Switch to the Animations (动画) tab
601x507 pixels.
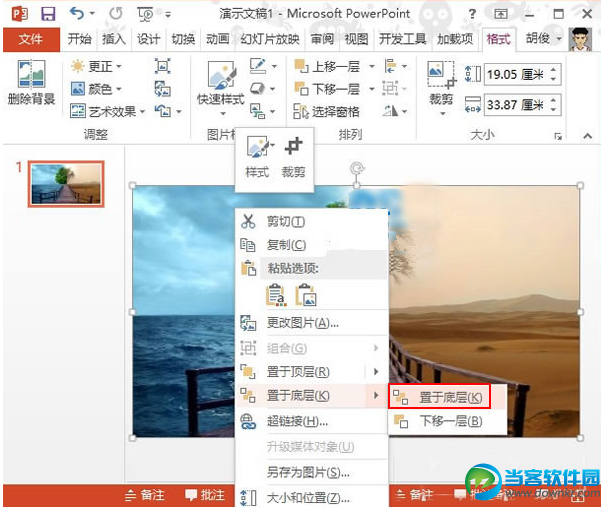(x=217, y=39)
